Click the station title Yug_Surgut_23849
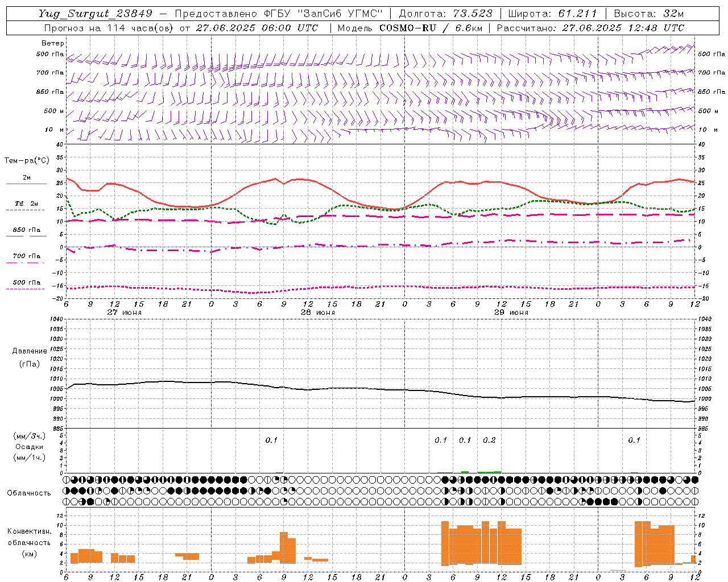 95,14
